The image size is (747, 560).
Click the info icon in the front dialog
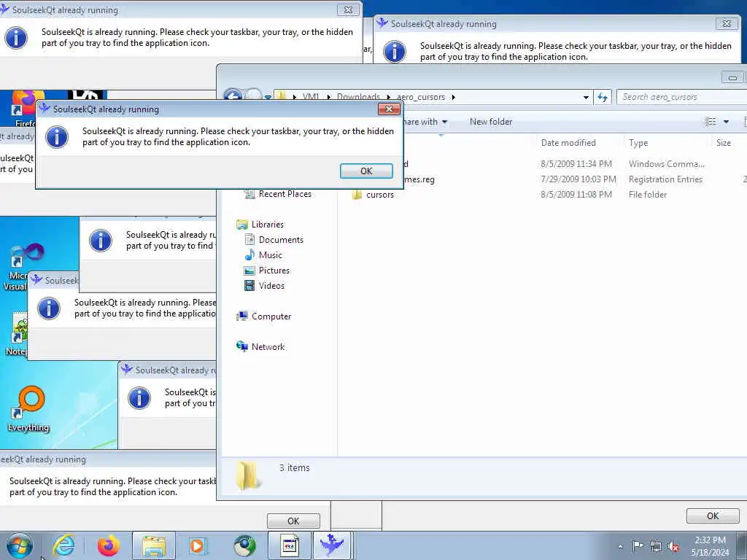coord(57,137)
